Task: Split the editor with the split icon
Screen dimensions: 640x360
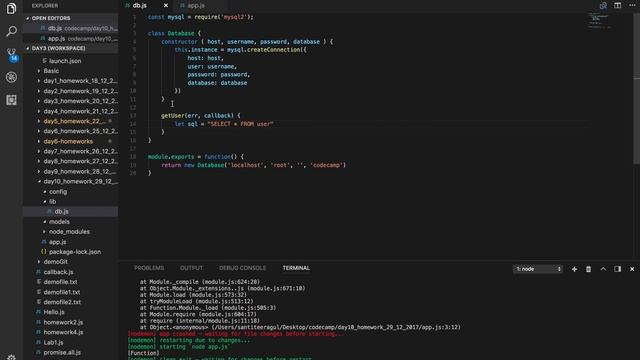Action: pyautogui.click(x=618, y=5)
